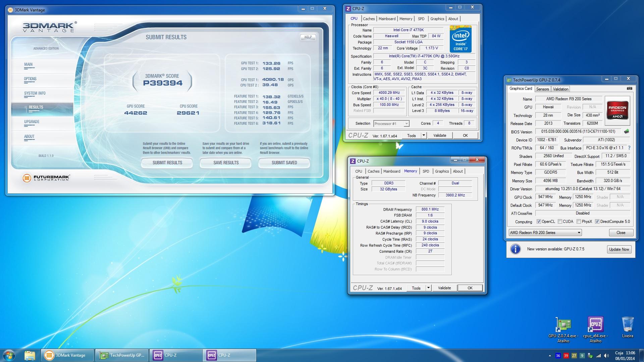Viewport: 644px width, 362px height.
Task: Open the Windows Start menu orb
Action: (x=9, y=355)
